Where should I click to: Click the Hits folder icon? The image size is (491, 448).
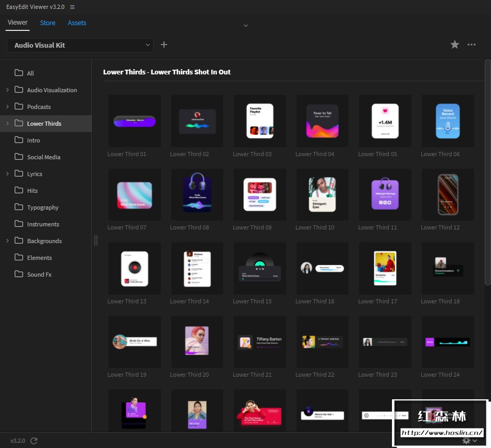click(19, 190)
